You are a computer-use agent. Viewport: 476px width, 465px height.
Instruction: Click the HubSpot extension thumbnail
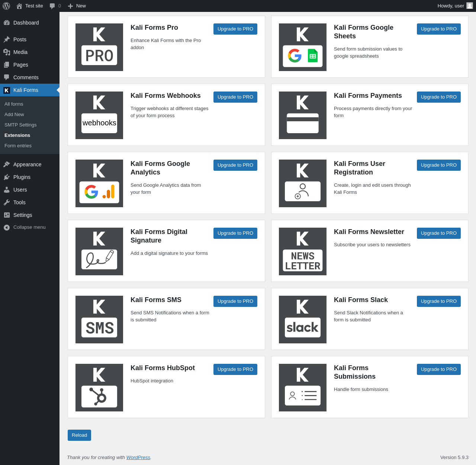coord(99,388)
